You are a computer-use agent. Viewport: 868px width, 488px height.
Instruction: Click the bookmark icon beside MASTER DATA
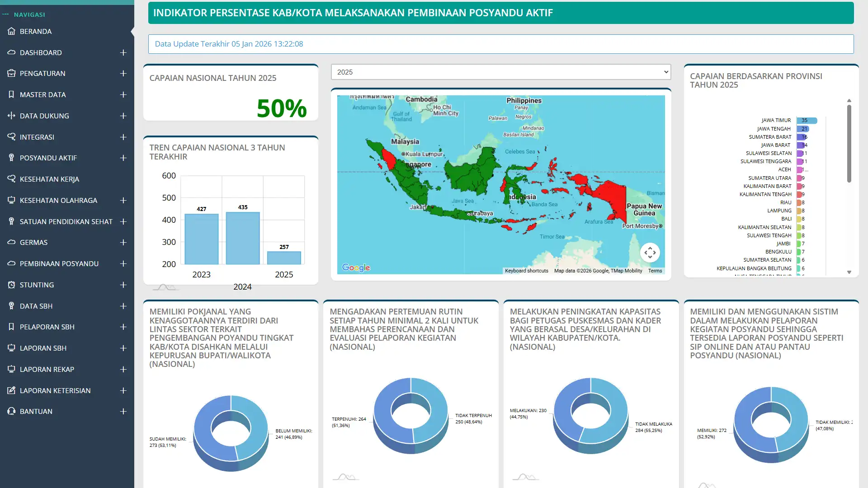[x=11, y=94]
